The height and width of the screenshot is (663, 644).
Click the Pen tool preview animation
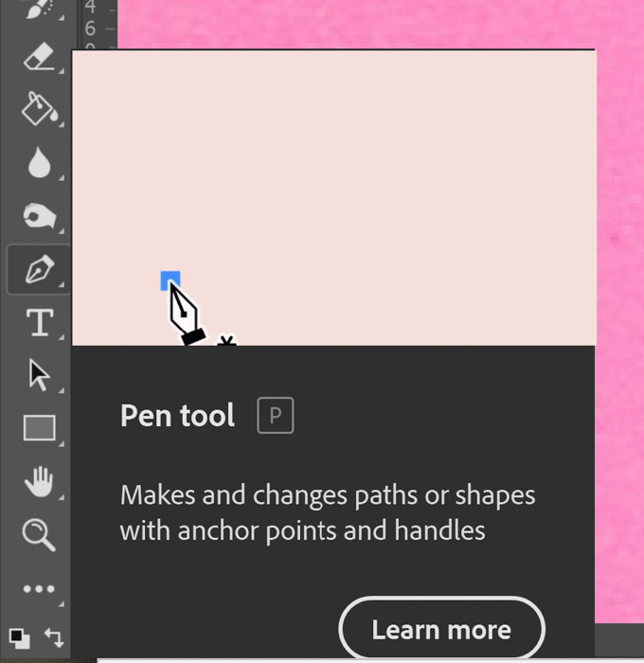tap(334, 197)
